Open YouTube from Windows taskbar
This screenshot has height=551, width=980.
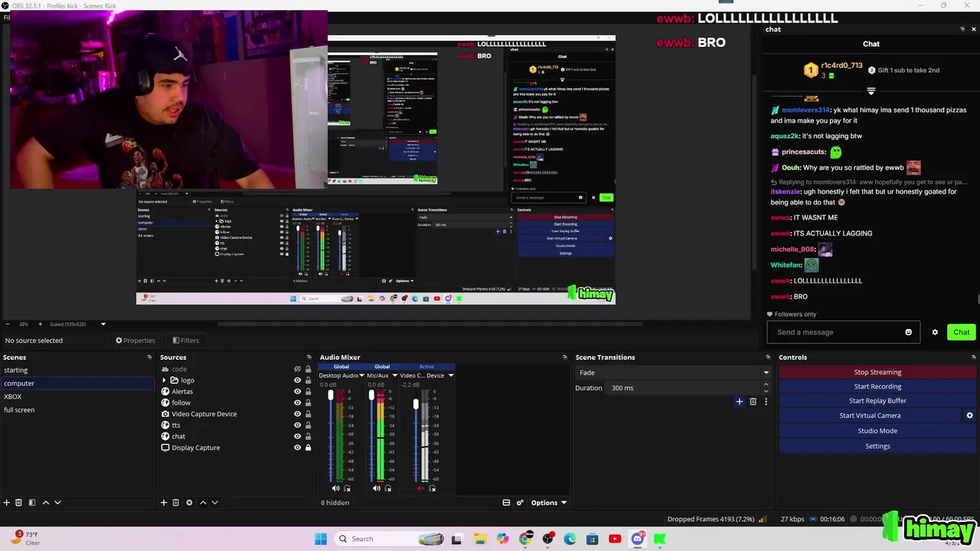pyautogui.click(x=615, y=539)
